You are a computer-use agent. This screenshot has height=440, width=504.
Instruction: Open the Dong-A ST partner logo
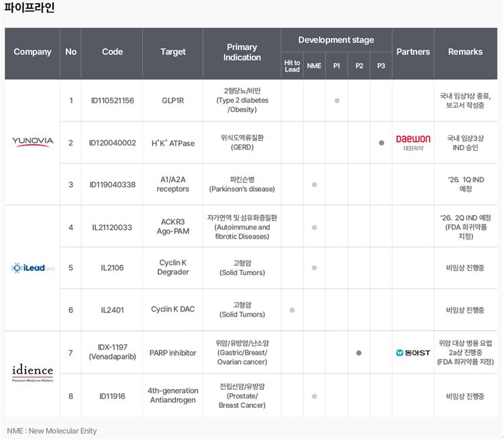click(x=413, y=353)
